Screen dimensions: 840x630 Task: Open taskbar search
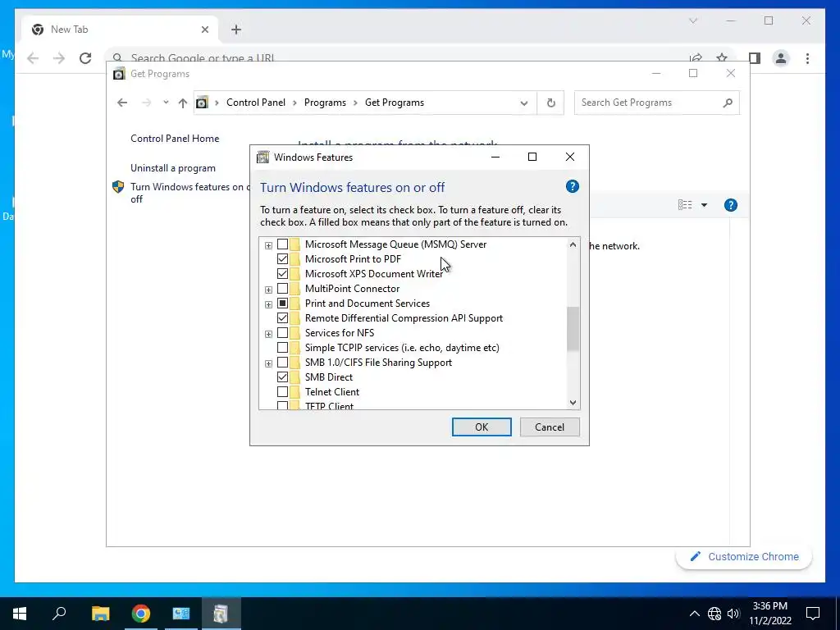click(59, 614)
